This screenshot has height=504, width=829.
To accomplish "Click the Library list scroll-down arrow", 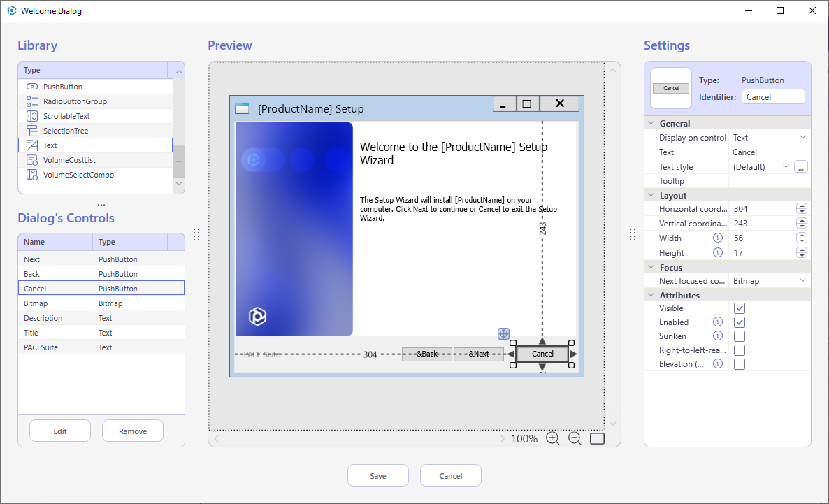I will 179,184.
